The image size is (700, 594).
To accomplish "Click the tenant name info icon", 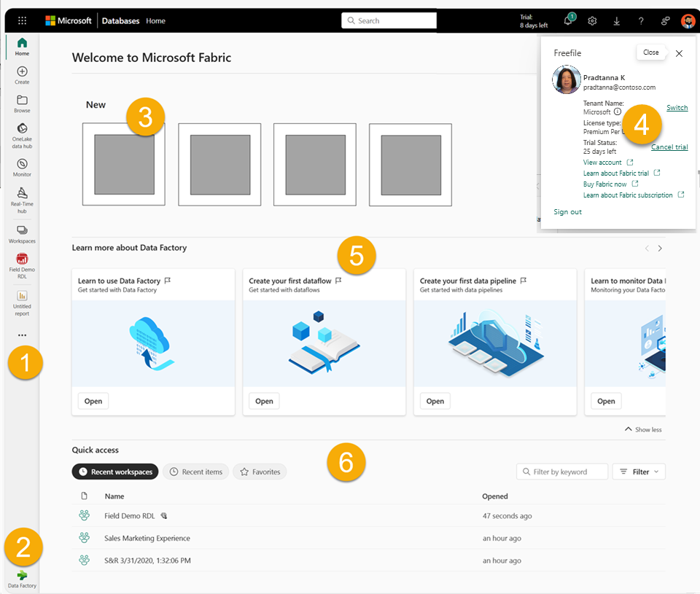I will pos(618,112).
